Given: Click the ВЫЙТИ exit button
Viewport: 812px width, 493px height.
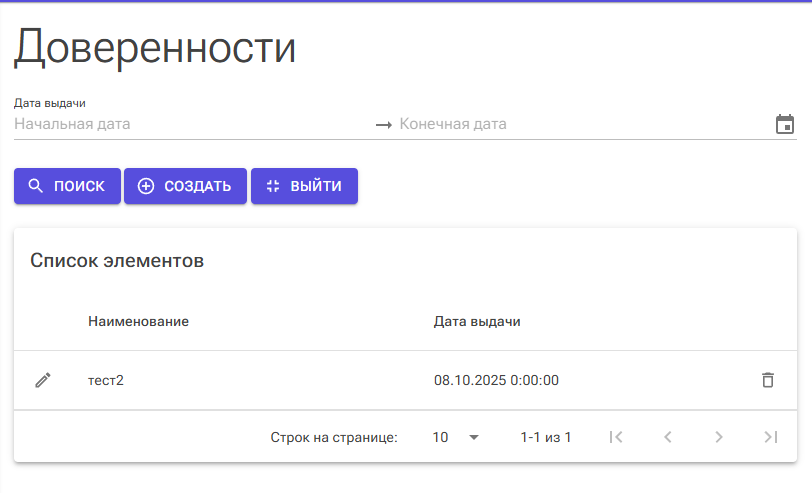Looking at the screenshot, I should click(x=304, y=186).
